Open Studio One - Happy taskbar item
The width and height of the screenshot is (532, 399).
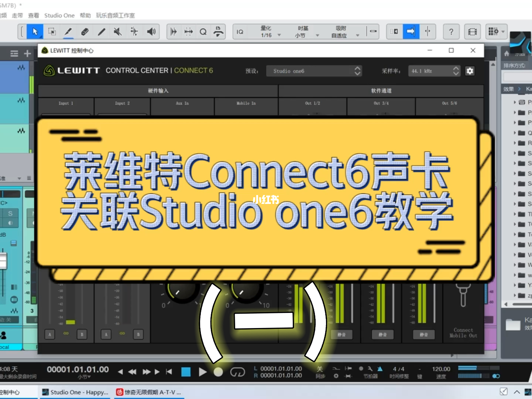click(x=75, y=392)
